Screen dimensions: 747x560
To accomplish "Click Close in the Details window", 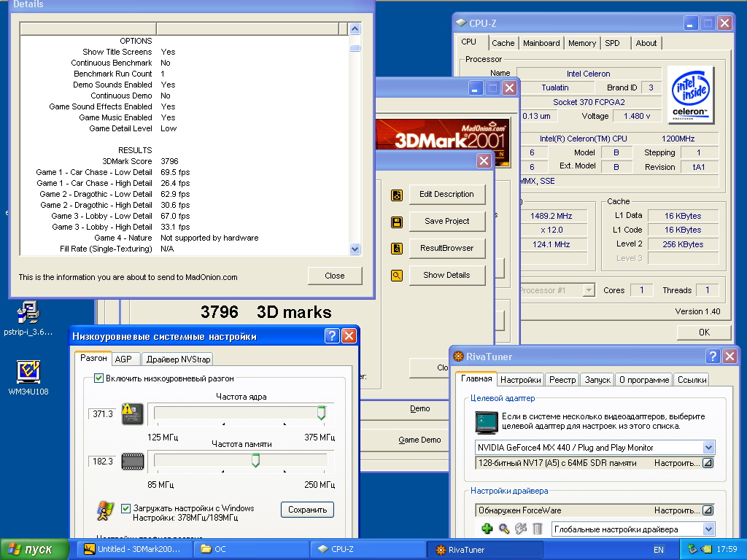I will (x=334, y=276).
